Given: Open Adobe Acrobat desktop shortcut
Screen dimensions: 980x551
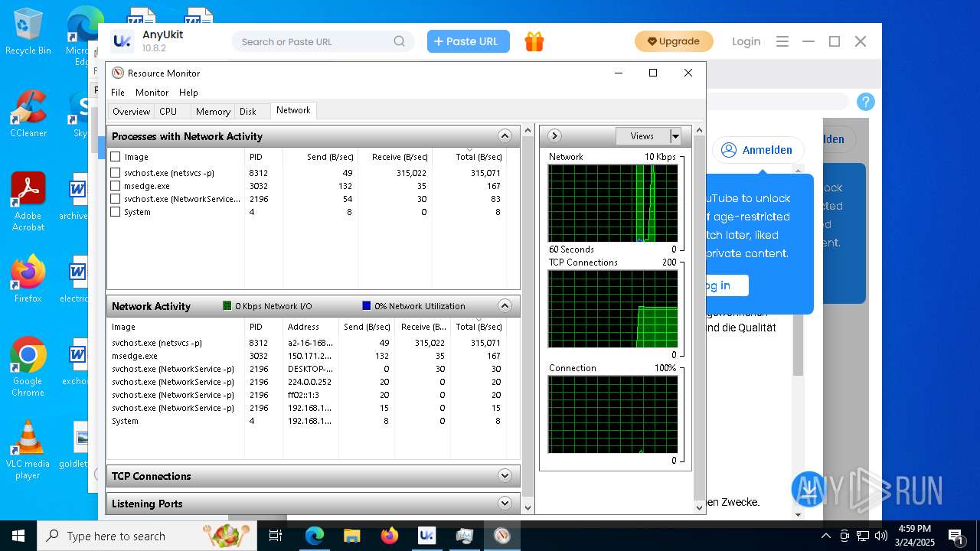Looking at the screenshot, I should tap(28, 202).
